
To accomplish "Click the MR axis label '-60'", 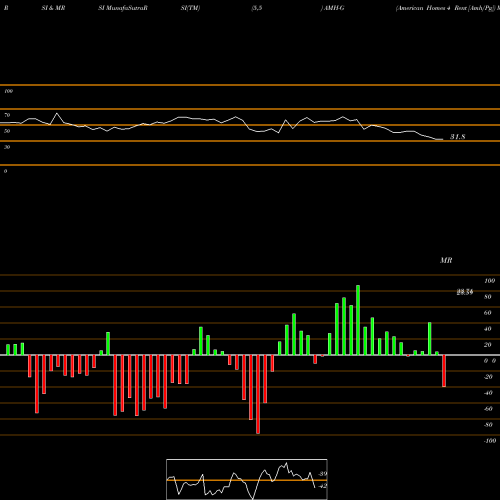I will click(x=488, y=409).
